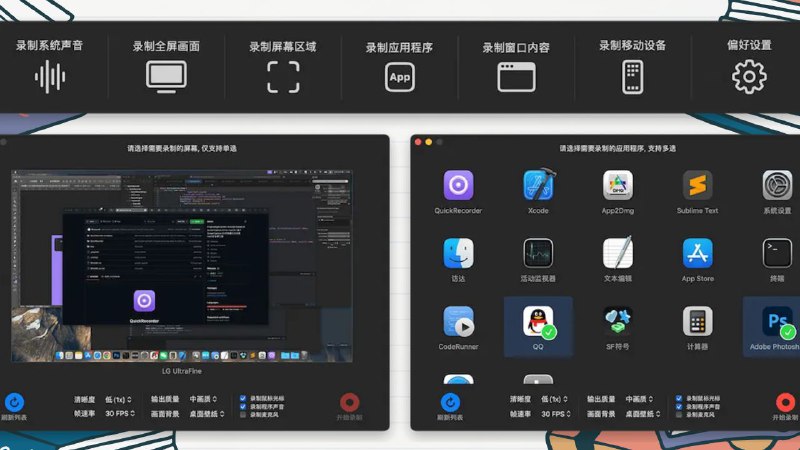Select the 活动监视器 app icon

pos(538,253)
